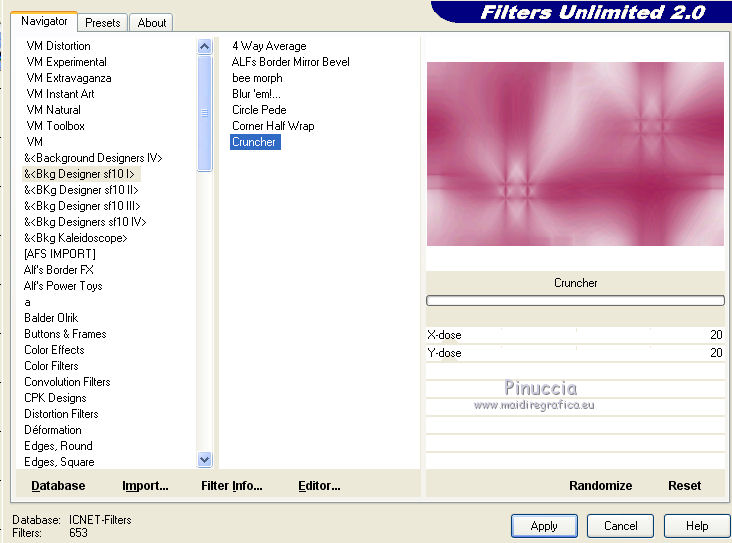The image size is (732, 543).
Task: Apply the Cruncher filter
Action: tap(544, 526)
